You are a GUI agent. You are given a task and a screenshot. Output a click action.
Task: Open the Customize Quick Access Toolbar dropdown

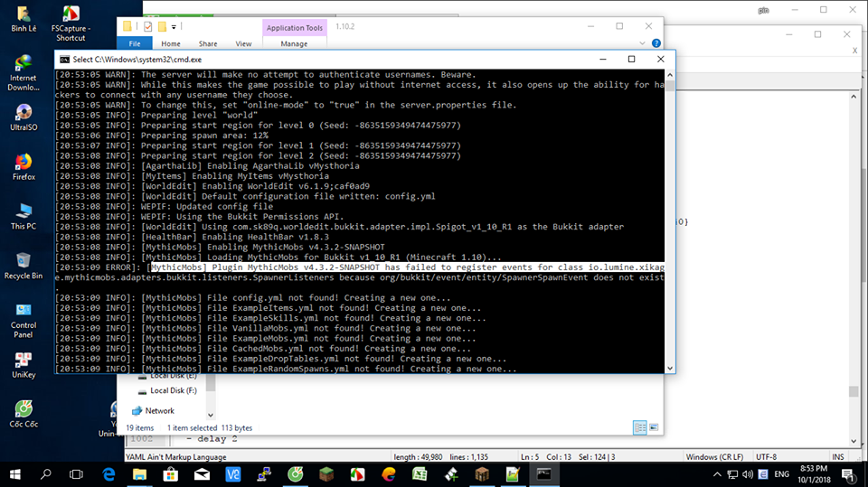[174, 26]
